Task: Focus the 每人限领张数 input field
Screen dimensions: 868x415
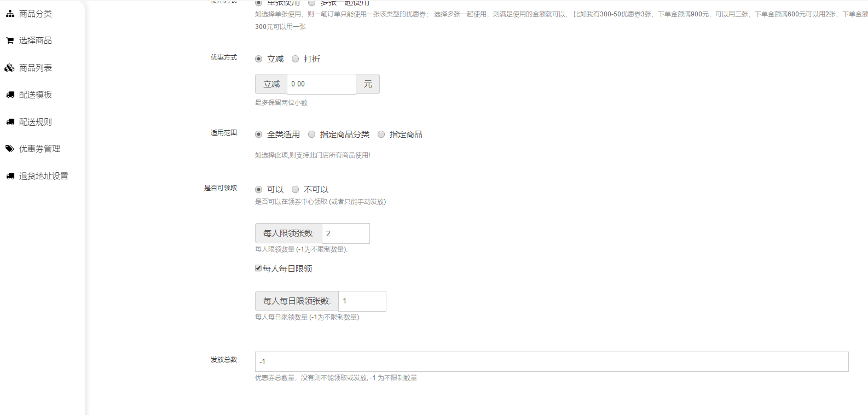Action: click(x=345, y=233)
